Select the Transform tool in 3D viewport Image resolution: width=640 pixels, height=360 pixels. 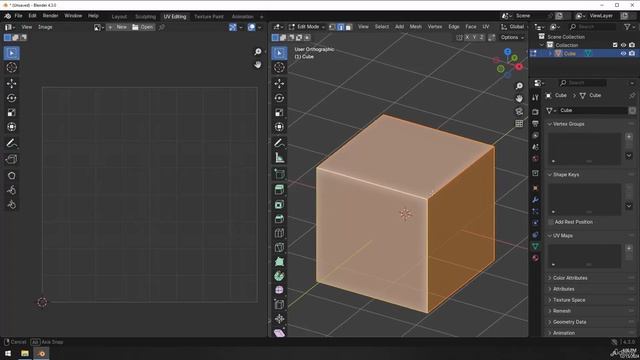coord(279,127)
